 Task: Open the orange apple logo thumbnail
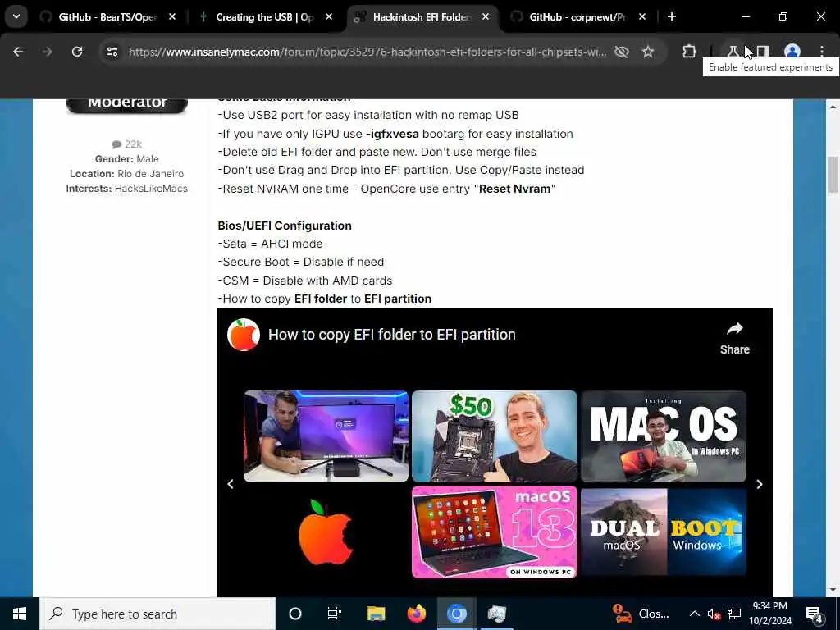(x=326, y=532)
